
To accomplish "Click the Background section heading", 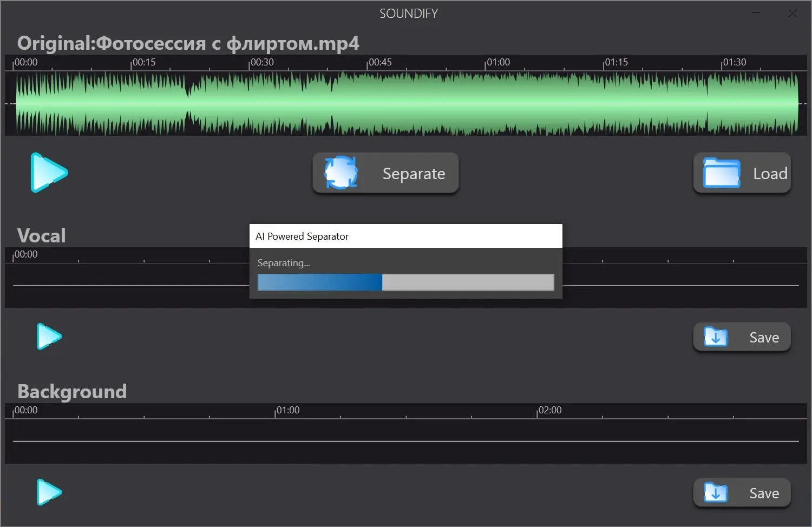I will click(72, 391).
